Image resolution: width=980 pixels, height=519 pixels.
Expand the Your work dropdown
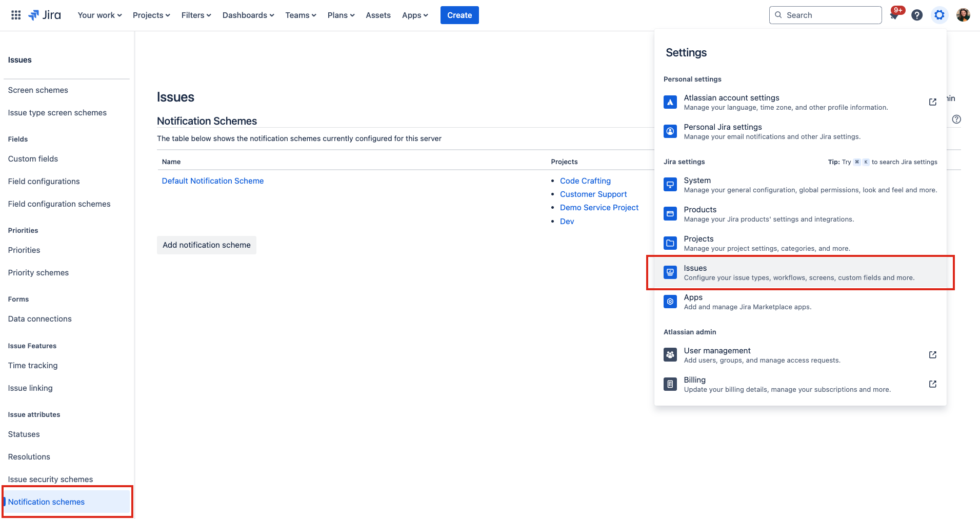tap(99, 15)
